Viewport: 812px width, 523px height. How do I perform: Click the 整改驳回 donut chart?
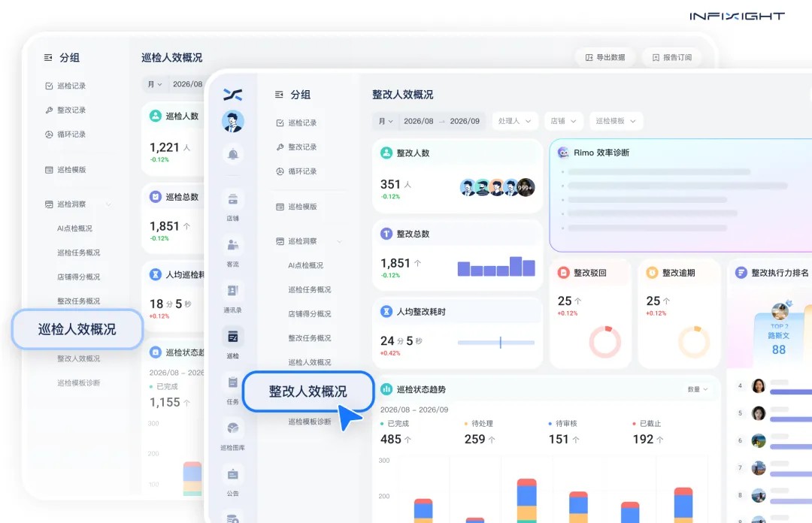[x=604, y=342]
